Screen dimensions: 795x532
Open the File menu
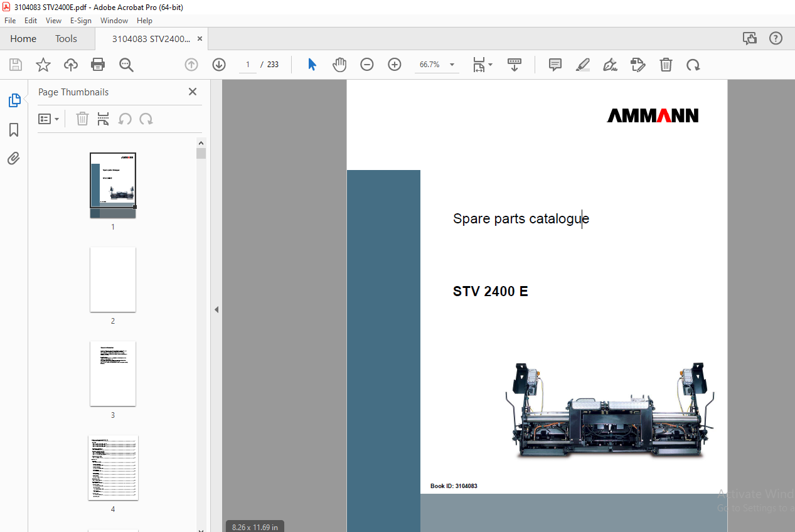[10, 21]
